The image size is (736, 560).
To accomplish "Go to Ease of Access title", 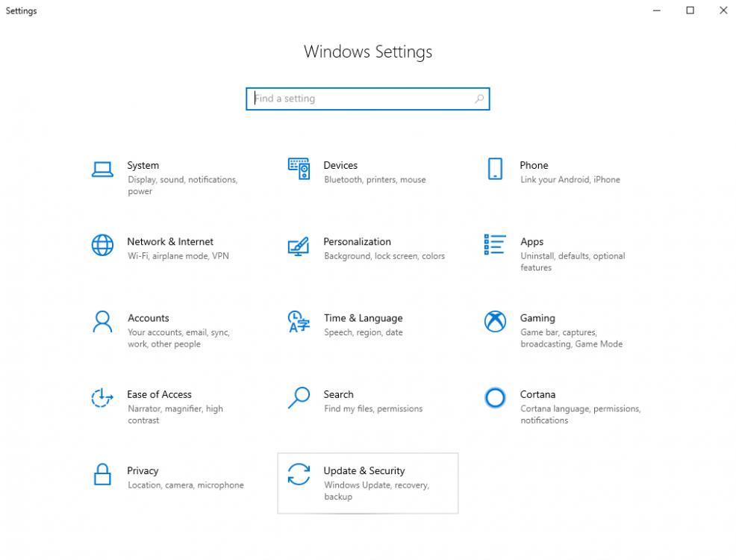I will [x=159, y=394].
